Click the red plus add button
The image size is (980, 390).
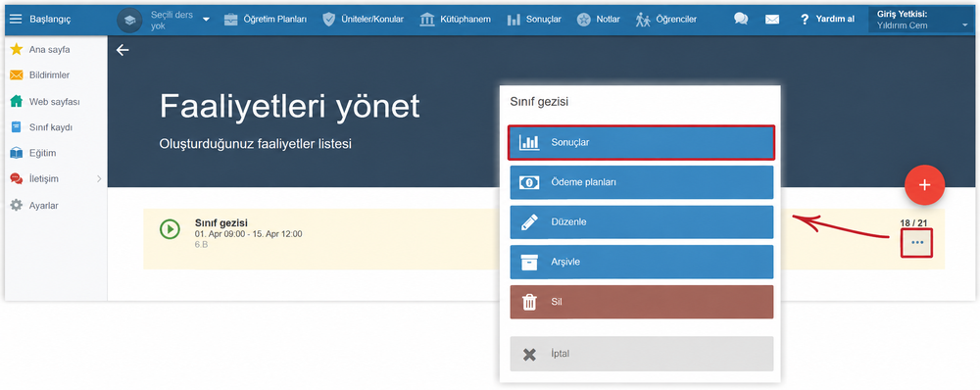(x=924, y=185)
